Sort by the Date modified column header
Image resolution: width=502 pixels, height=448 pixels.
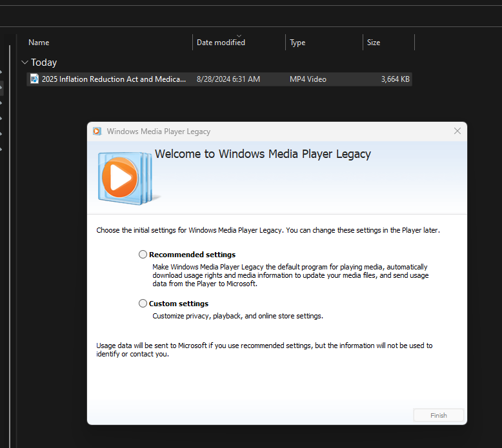(x=221, y=43)
